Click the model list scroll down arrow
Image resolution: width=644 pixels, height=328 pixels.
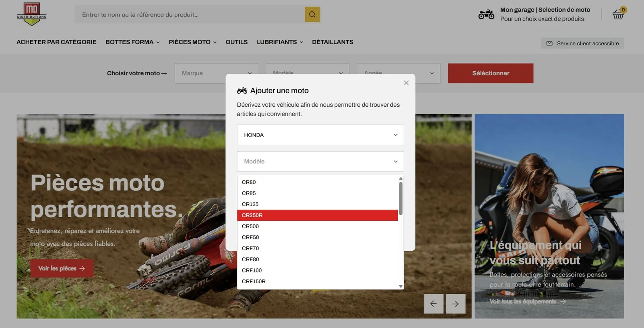[x=400, y=286]
